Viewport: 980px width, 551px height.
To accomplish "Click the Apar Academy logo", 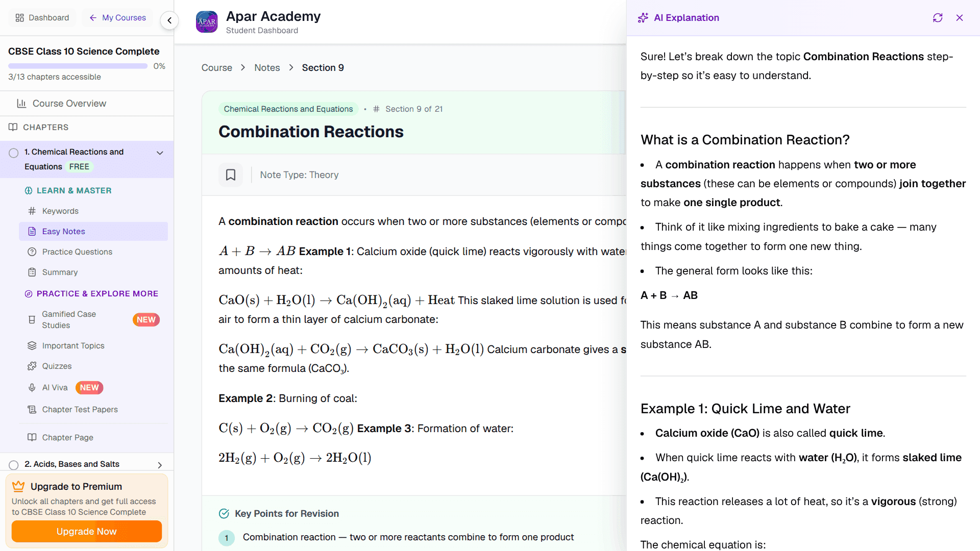I will pos(207,22).
